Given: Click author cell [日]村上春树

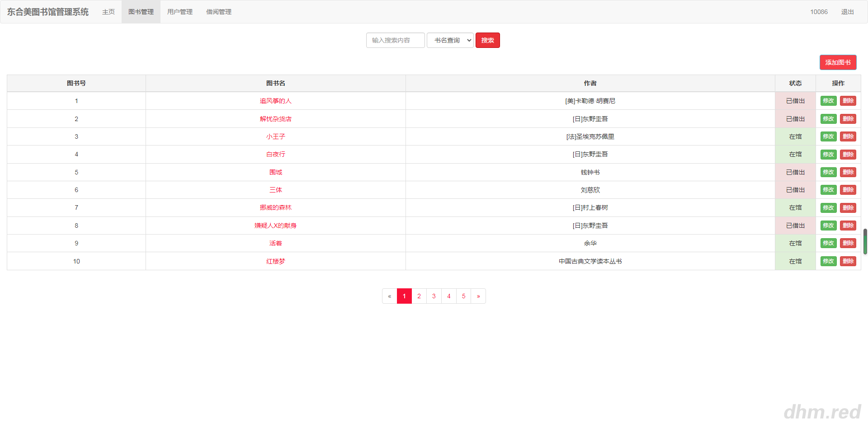Looking at the screenshot, I should click(590, 207).
